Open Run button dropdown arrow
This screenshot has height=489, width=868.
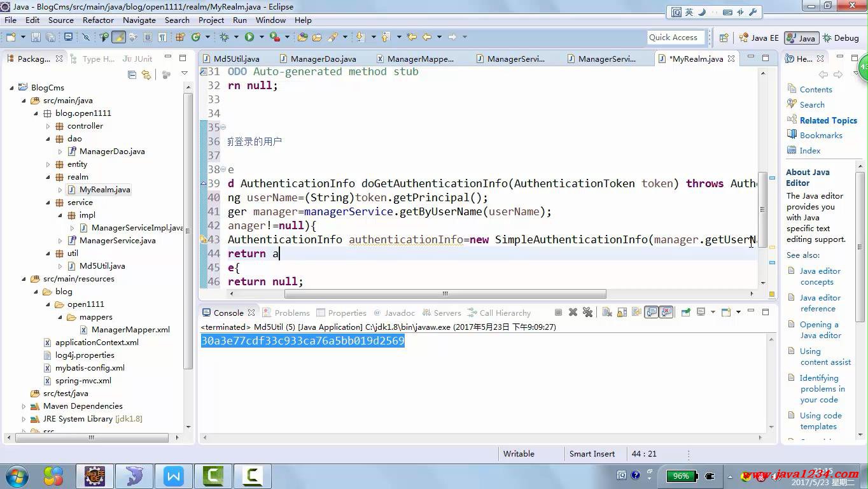[262, 37]
